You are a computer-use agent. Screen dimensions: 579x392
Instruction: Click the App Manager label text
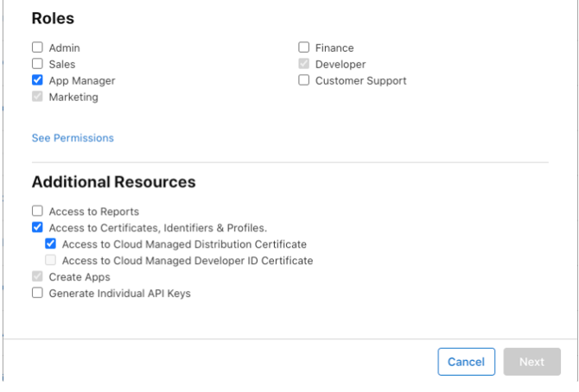(82, 80)
